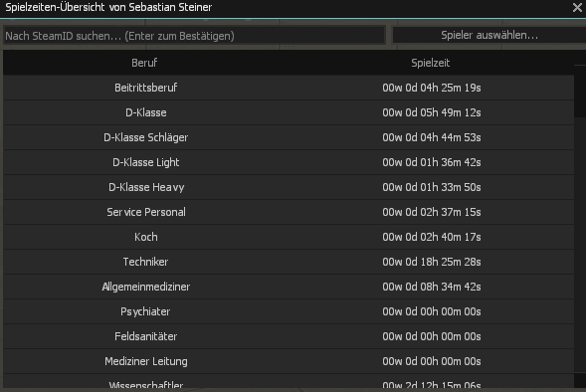Select the Psychiater row
The height and width of the screenshot is (392, 586).
coord(289,311)
